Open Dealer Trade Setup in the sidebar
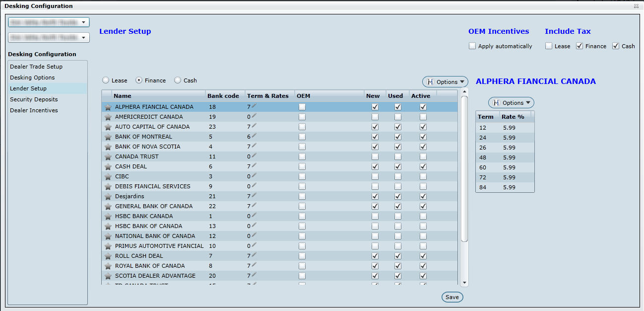The height and width of the screenshot is (311, 644). tap(36, 67)
